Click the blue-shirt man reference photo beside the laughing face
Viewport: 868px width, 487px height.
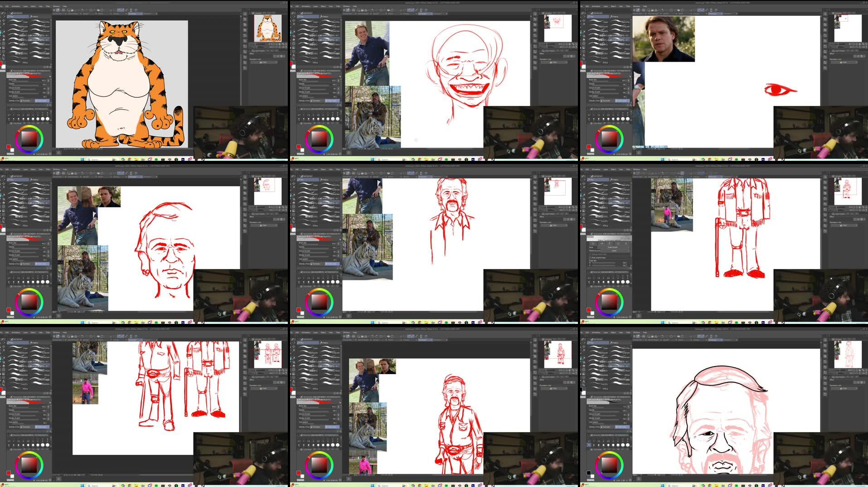click(367, 53)
